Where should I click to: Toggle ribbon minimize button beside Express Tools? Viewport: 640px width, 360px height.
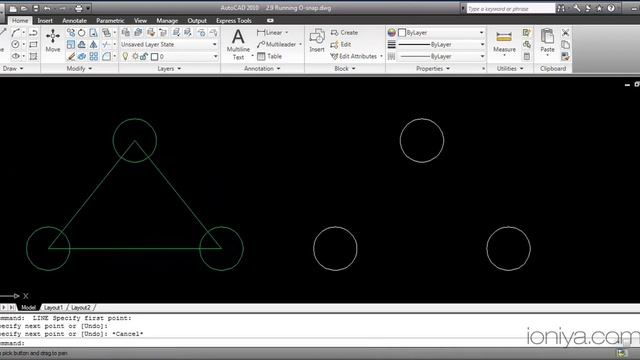click(x=270, y=20)
